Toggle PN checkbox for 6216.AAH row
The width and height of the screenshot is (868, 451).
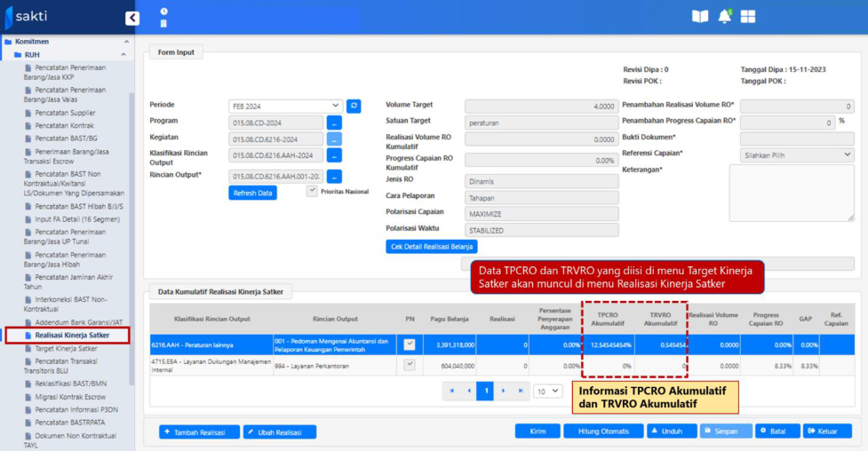click(410, 344)
